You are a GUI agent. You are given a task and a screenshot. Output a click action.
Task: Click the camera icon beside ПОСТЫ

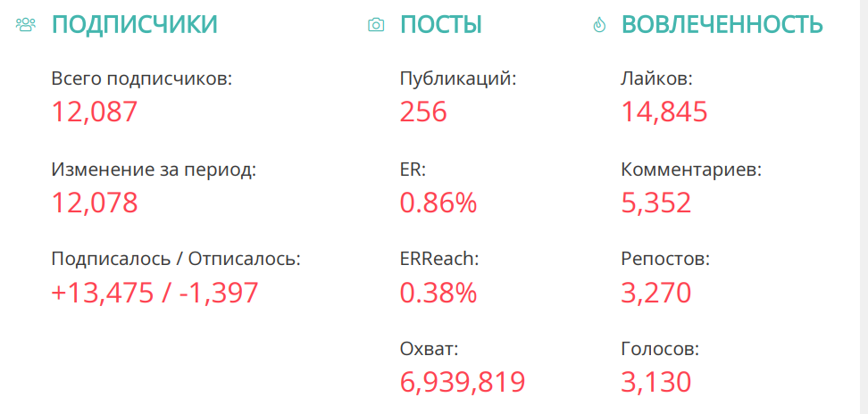tap(376, 25)
